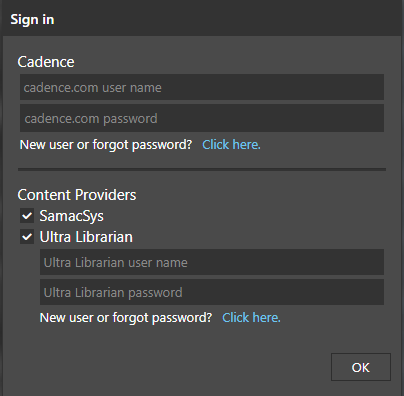Viewport: 404px width, 396px height.
Task: Click the Cadence section heading
Action: pyautogui.click(x=46, y=62)
